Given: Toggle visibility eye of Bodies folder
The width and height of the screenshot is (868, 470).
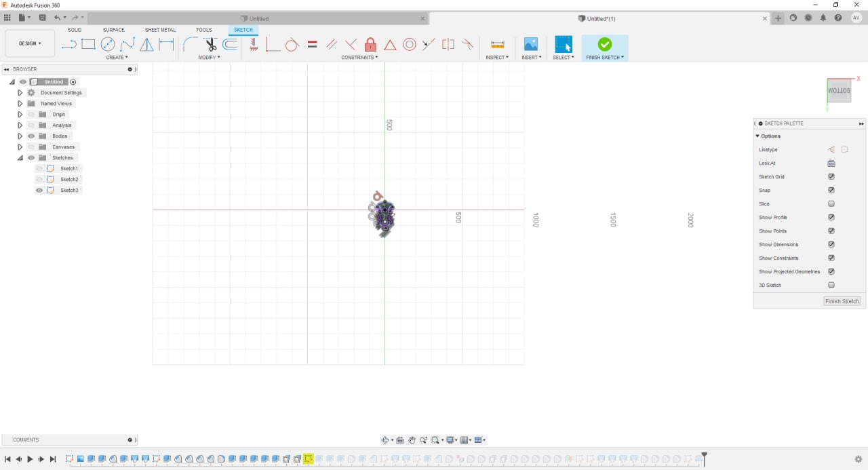Looking at the screenshot, I should click(31, 136).
